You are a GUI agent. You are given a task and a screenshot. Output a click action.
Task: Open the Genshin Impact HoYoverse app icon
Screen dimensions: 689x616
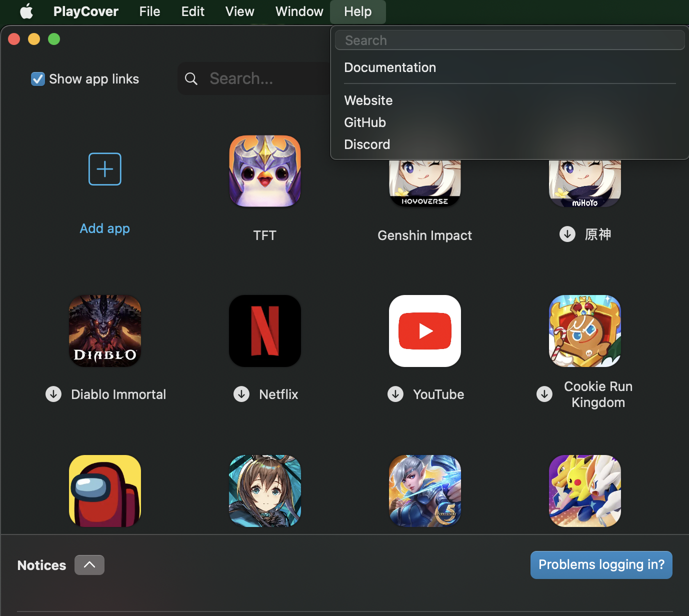[x=425, y=183]
